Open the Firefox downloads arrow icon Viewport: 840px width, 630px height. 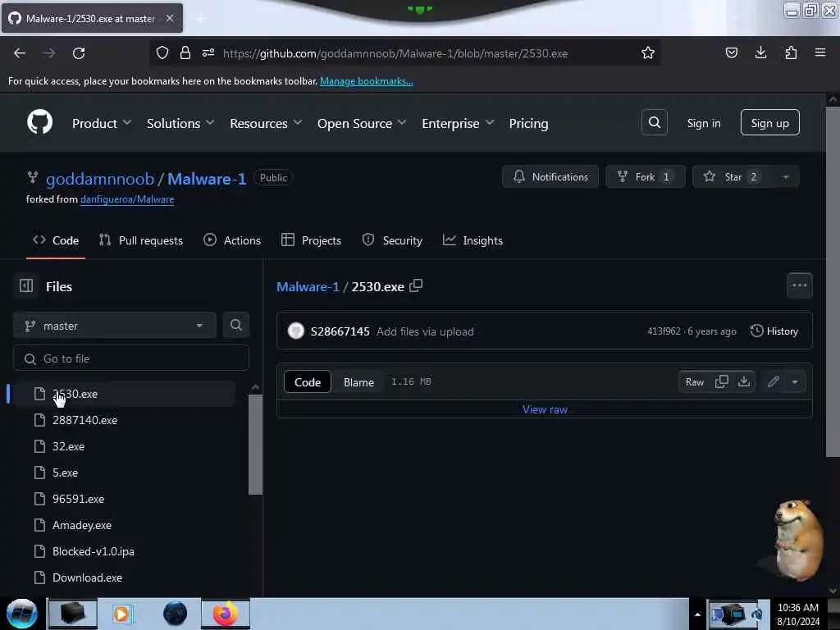(x=760, y=52)
